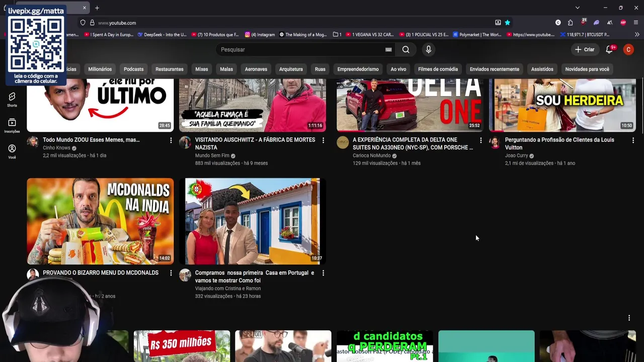644x362 pixels.
Task: Open options for Visitando Auschwitz video
Action: (323, 140)
